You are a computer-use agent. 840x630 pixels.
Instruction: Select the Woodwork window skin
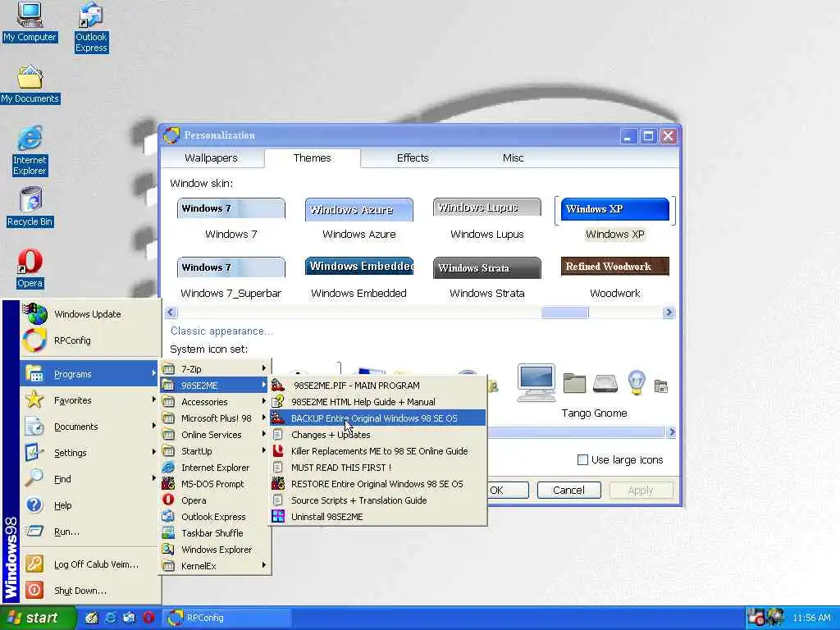pos(615,278)
